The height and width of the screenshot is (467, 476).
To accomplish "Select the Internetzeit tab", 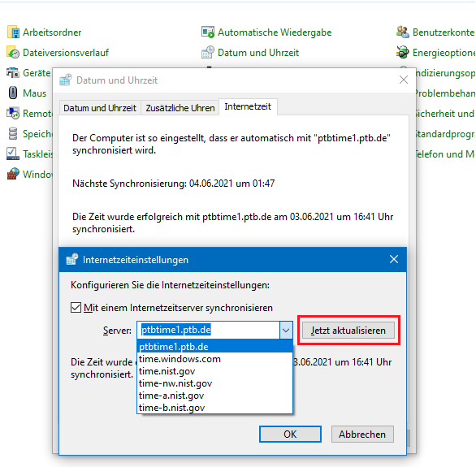I will click(x=248, y=106).
